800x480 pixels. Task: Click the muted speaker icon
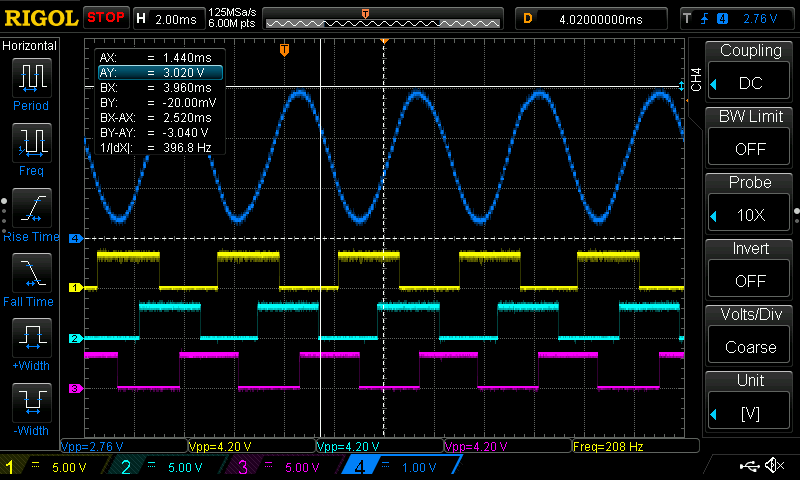774,465
